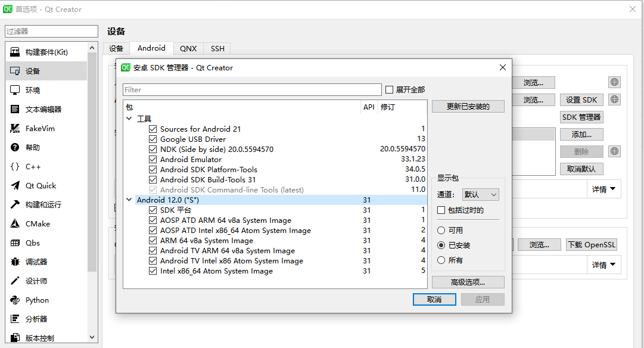This screenshot has width=644, height=348.
Task: Click the 更新已安装的 button
Action: point(468,107)
